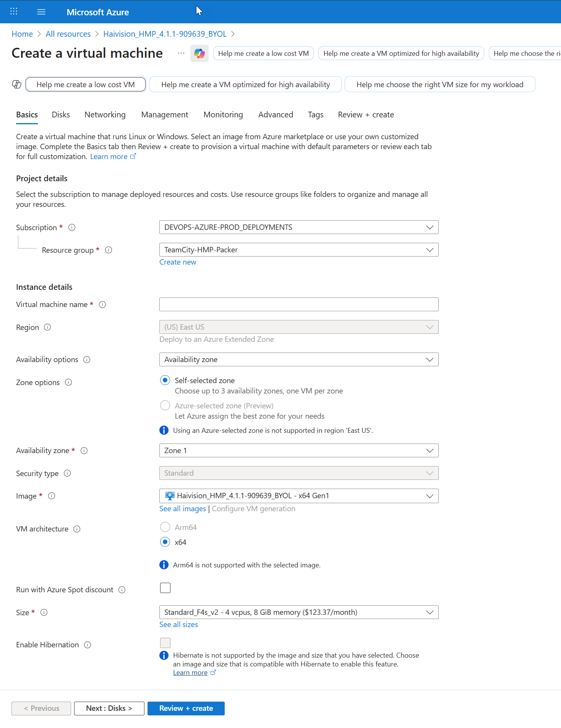
Task: Show info tooltip for Virtual machine name
Action: tap(102, 305)
